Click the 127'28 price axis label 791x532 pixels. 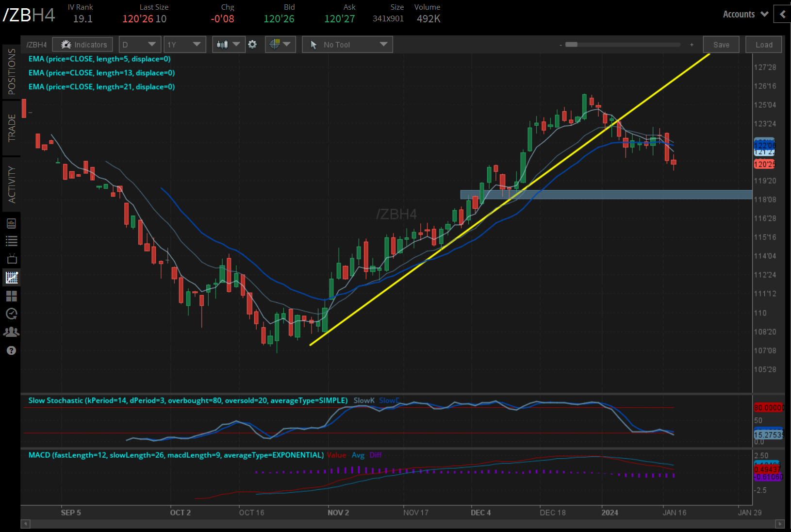[765, 67]
